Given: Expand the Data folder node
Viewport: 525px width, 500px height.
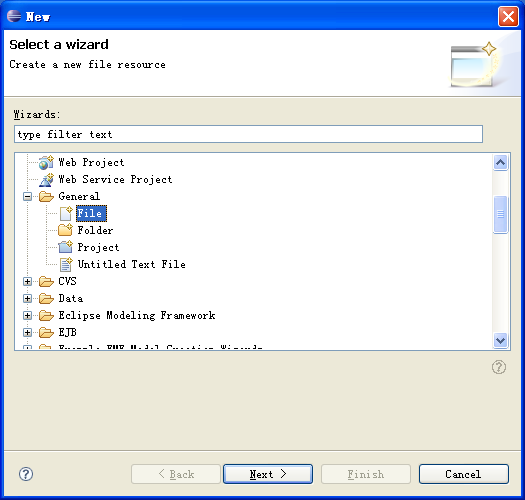Looking at the screenshot, I should (x=27, y=298).
